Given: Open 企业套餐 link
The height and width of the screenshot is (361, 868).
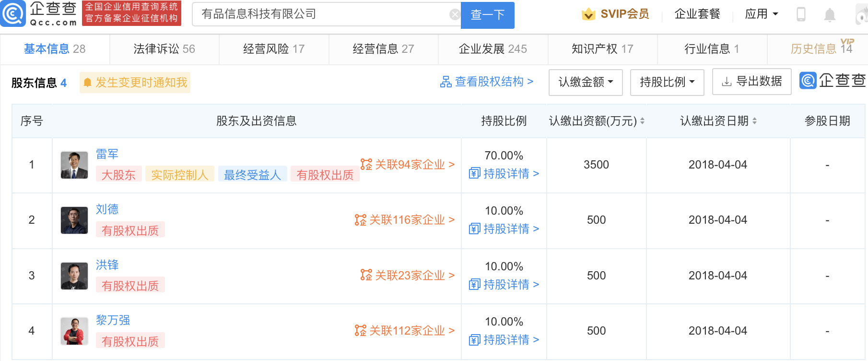Looking at the screenshot, I should pyautogui.click(x=697, y=14).
